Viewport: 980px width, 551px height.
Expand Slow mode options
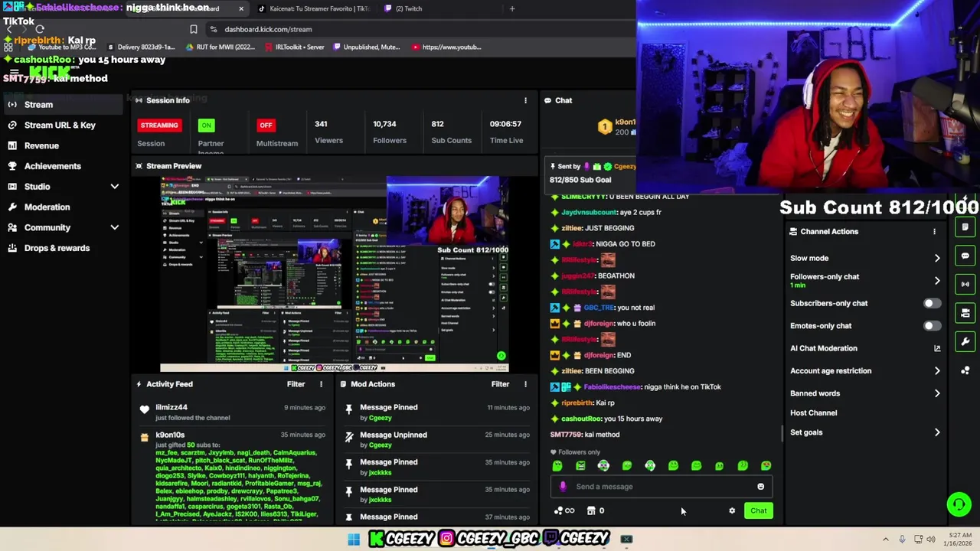937,259
